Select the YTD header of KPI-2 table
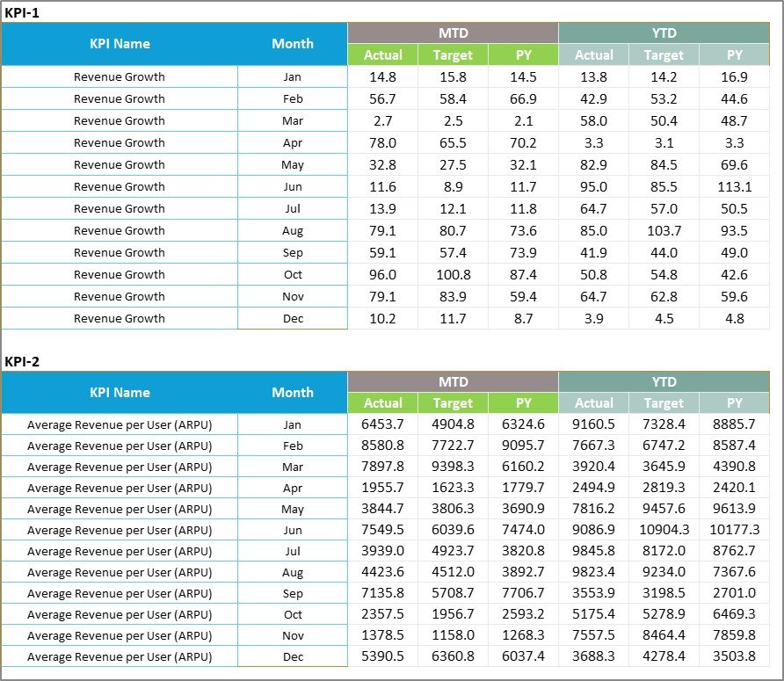 664,381
